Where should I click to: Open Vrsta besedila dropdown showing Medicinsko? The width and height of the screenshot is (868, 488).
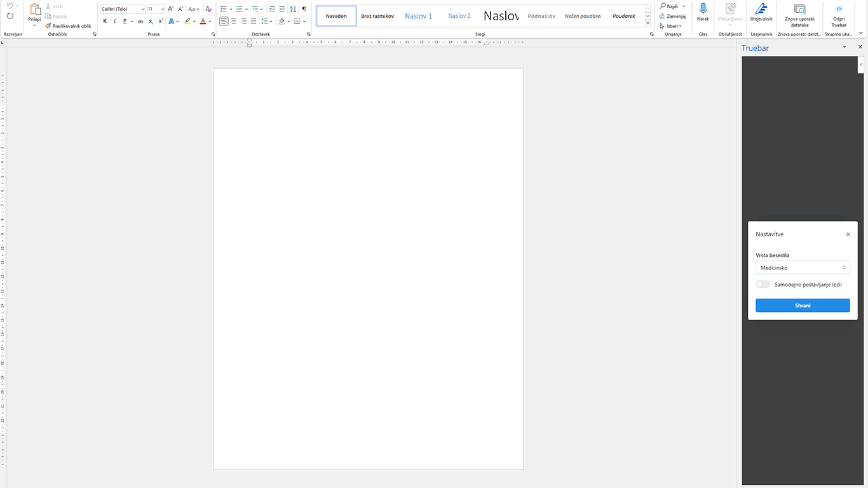803,268
